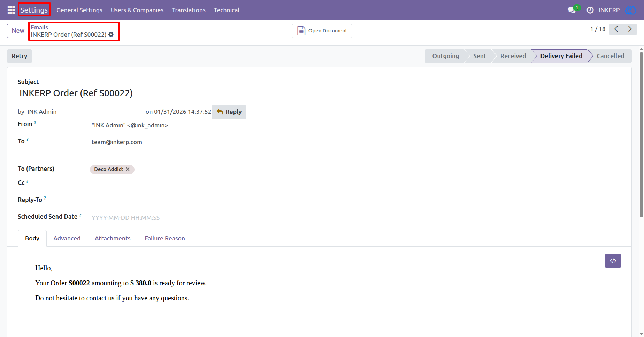Toggle the code view button
The height and width of the screenshot is (337, 644).
tap(613, 261)
